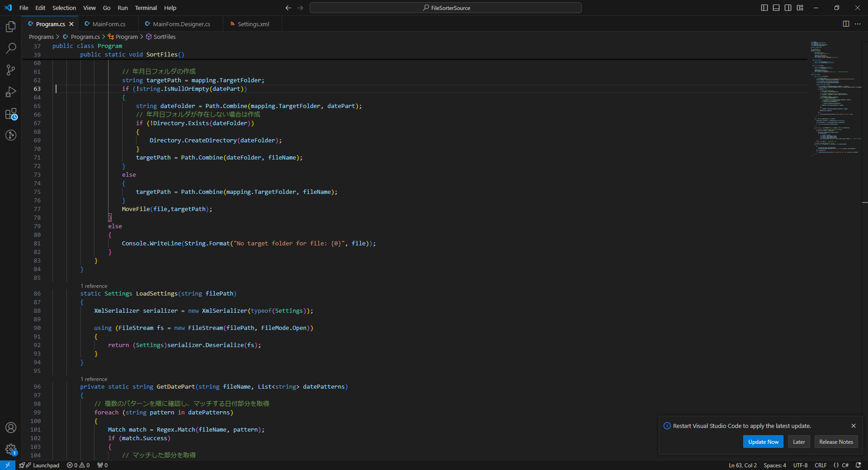868x470 pixels.
Task: Open the Manage gear icon
Action: coord(11,449)
